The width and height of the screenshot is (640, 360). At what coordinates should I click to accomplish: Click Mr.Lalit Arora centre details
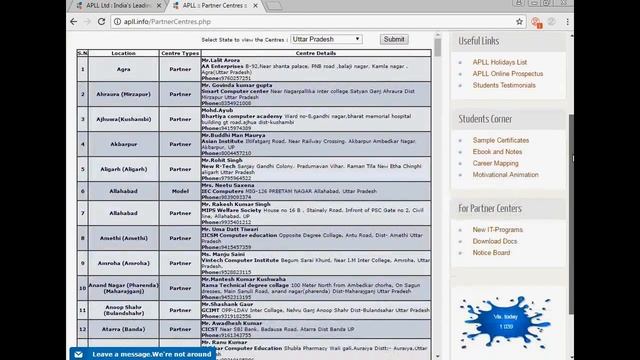point(316,69)
